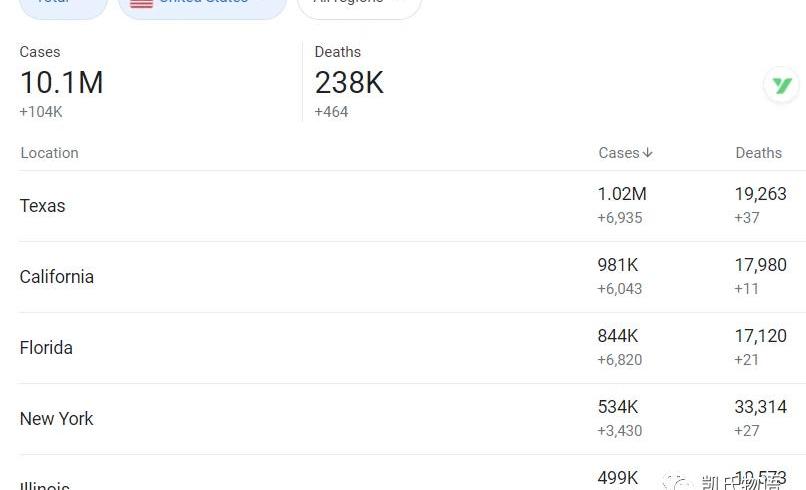Click California 17,980 deaths value
Image resolution: width=806 pixels, height=490 pixels.
point(760,265)
